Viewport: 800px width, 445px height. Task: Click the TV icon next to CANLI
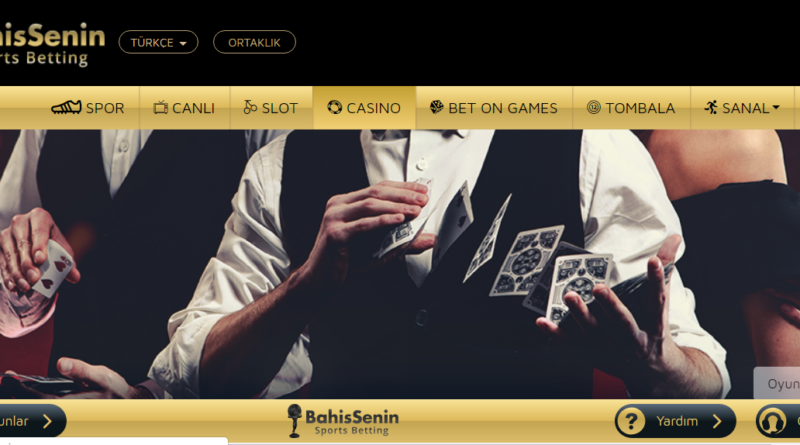[x=161, y=107]
